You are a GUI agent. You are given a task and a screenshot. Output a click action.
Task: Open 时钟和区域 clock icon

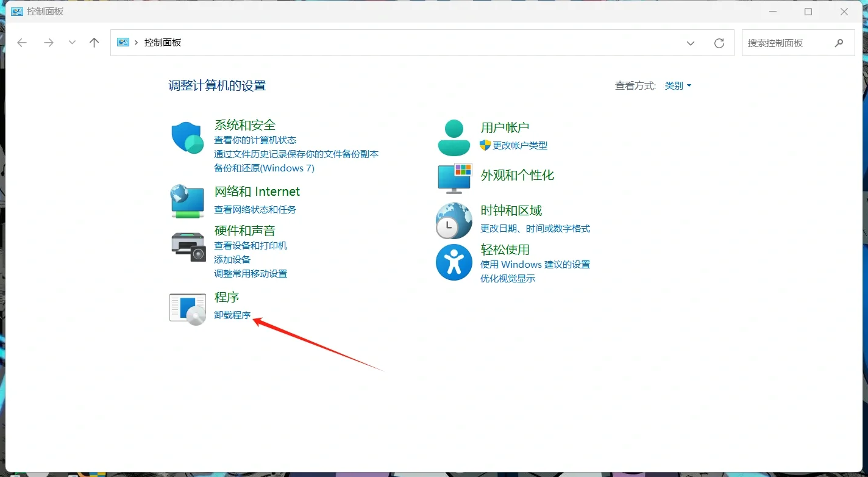[x=454, y=218]
